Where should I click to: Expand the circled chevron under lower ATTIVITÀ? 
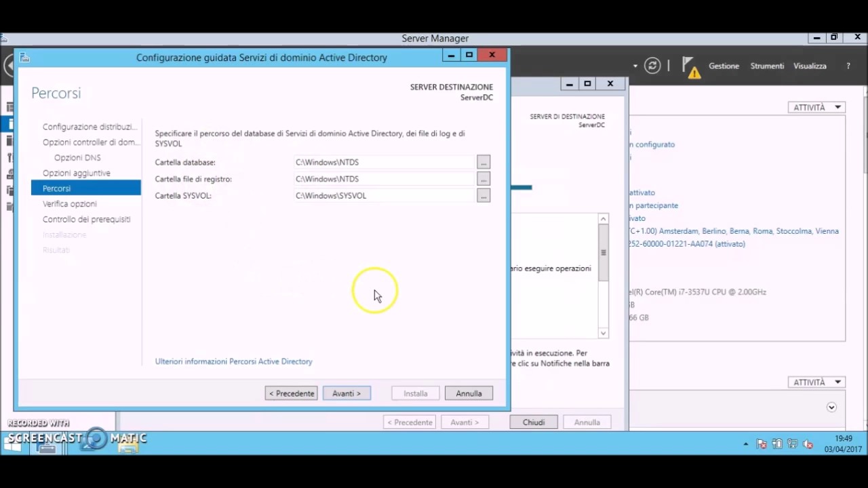[x=831, y=407]
